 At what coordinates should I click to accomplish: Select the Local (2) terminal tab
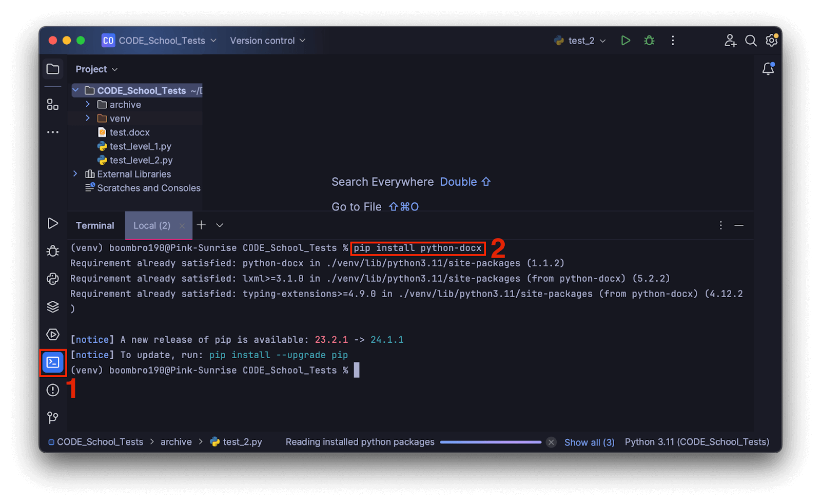pyautogui.click(x=152, y=225)
